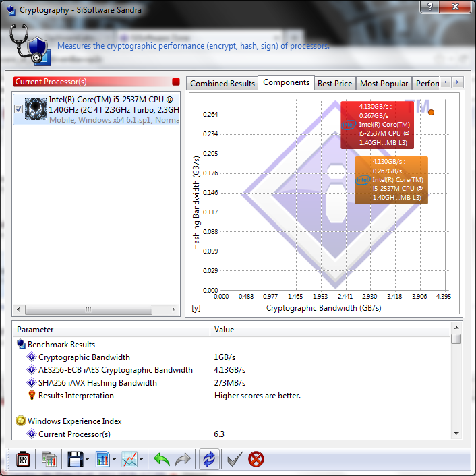Click the Higher scores are better text

pos(258,396)
